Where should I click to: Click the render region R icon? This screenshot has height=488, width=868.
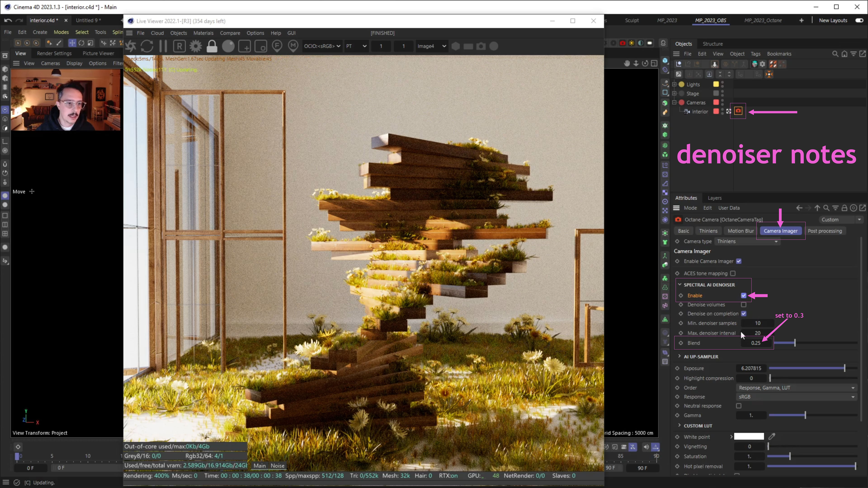click(x=179, y=46)
